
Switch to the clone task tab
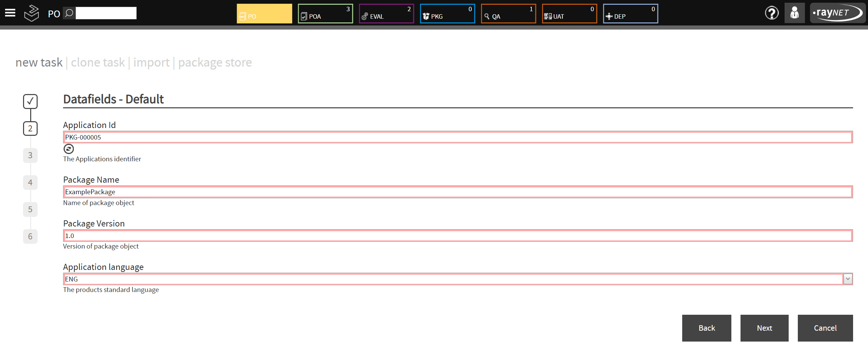pyautogui.click(x=98, y=62)
